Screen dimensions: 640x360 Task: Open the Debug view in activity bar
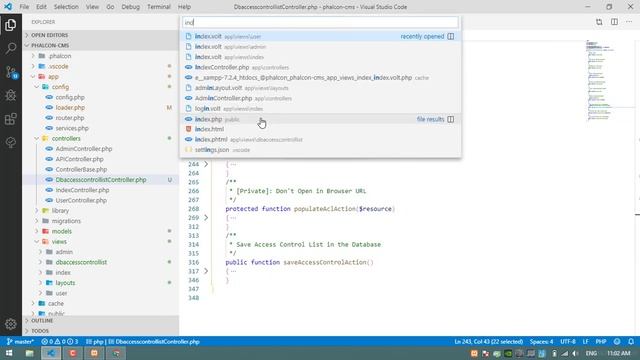(x=11, y=96)
